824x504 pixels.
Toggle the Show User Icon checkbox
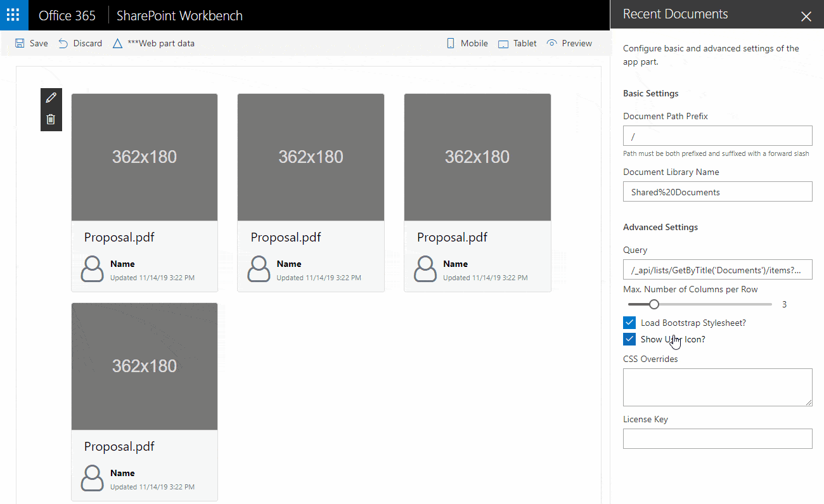[629, 339]
